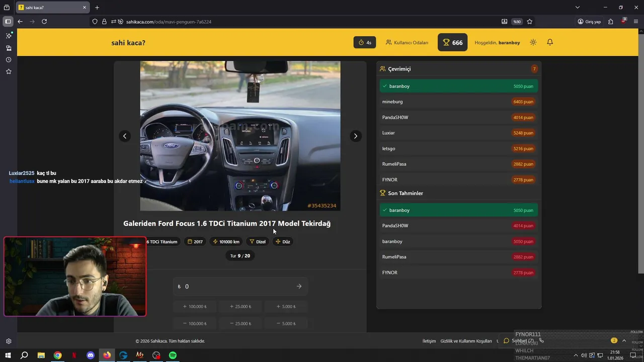644x362 pixels.
Task: Click the %90 zoom level indicator
Action: pyautogui.click(x=517, y=22)
